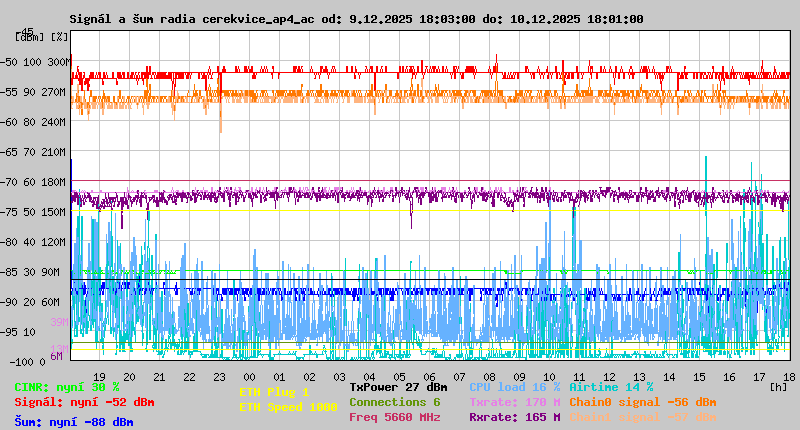Viewport: 800px width, 430px height.
Task: Click the ETH Speed 1000 label
Action: (288, 407)
